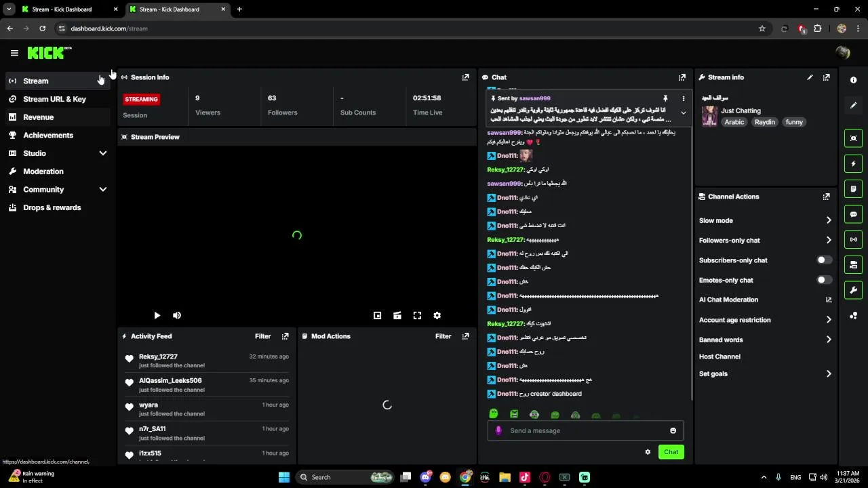This screenshot has width=868, height=488.
Task: Click the Raydin stream tag
Action: 765,122
